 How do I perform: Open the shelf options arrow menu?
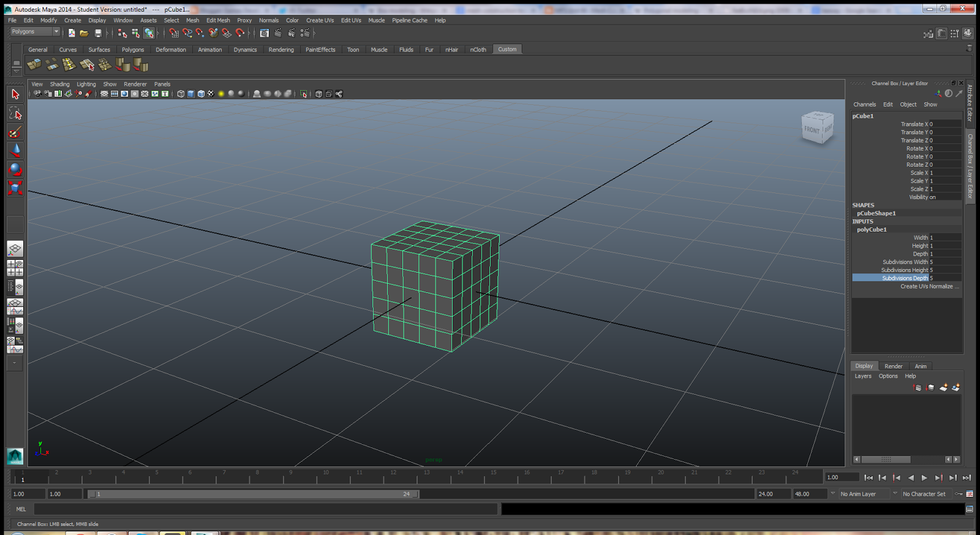[x=17, y=71]
